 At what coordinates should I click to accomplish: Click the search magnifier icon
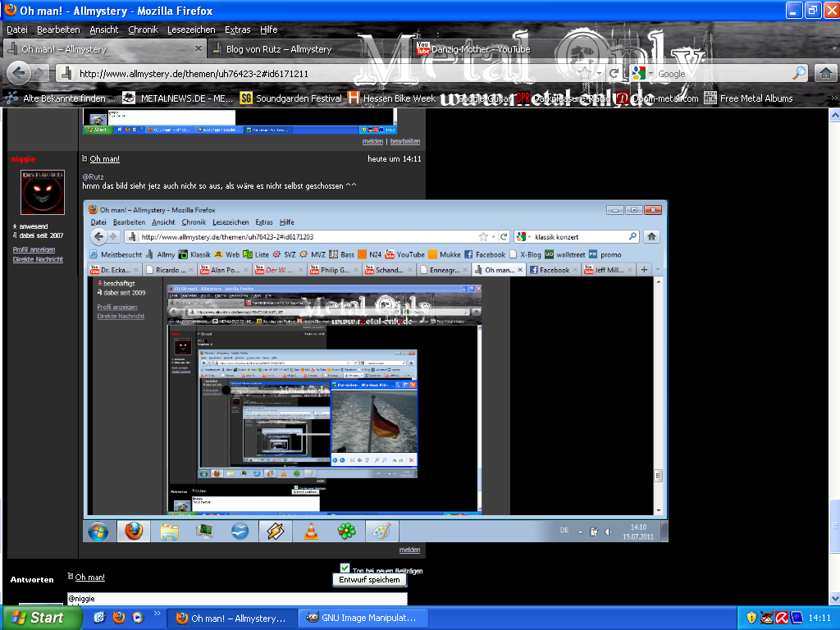click(799, 73)
